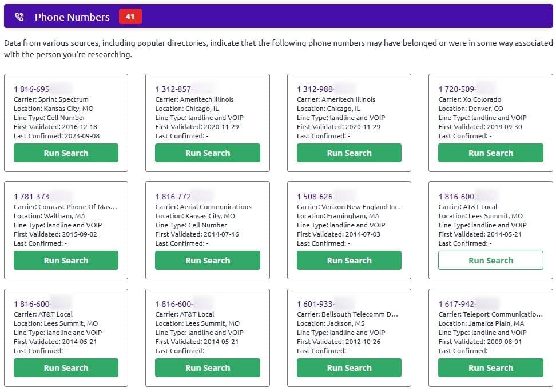556x392 pixels.
Task: Open the 1 508-626 phone number link
Action: click(x=325, y=197)
